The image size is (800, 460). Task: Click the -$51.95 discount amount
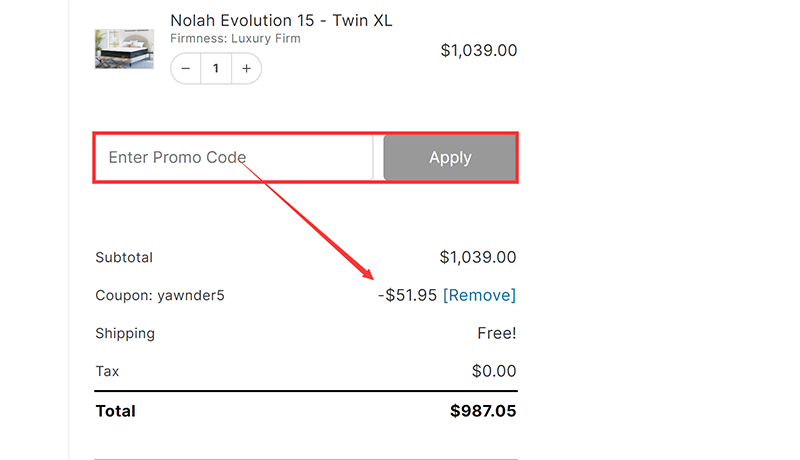[407, 295]
